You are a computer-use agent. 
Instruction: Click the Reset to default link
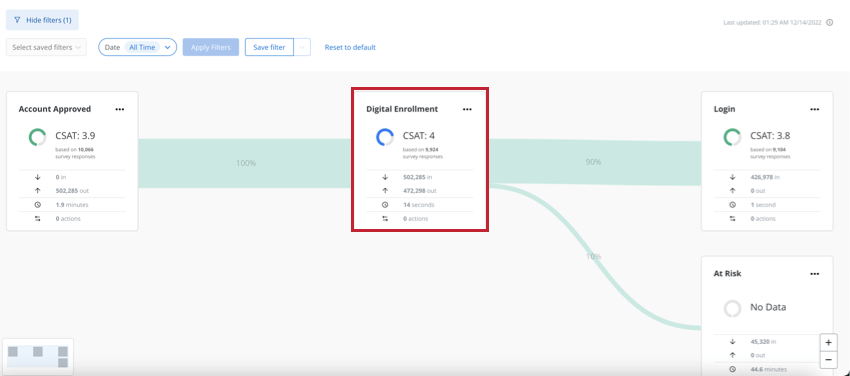click(x=350, y=47)
